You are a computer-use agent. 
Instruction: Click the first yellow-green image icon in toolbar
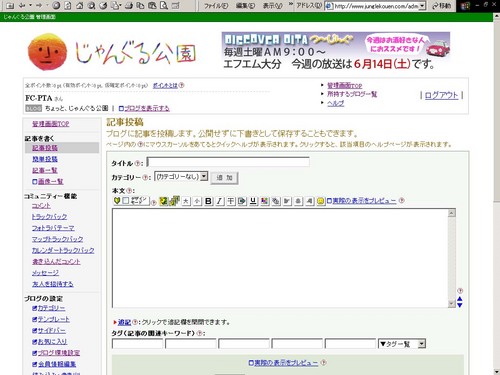pyautogui.click(x=163, y=201)
